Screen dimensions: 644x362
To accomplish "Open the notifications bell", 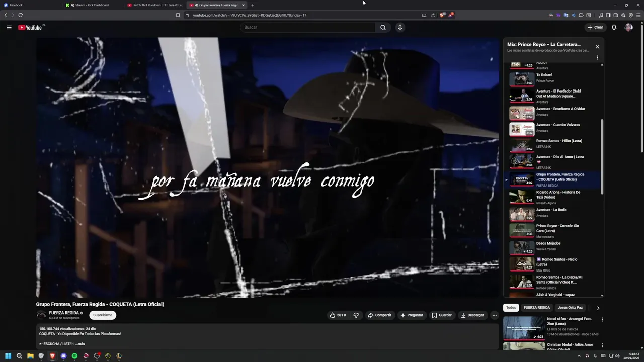I will pyautogui.click(x=614, y=27).
